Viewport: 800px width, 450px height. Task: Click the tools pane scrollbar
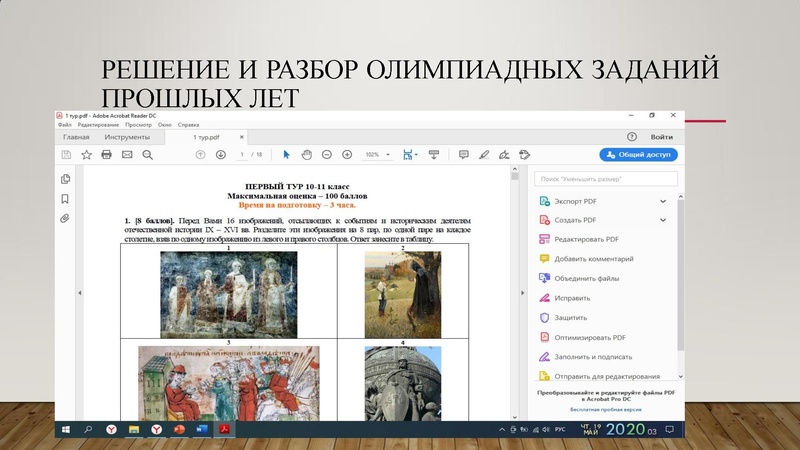tap(680, 276)
